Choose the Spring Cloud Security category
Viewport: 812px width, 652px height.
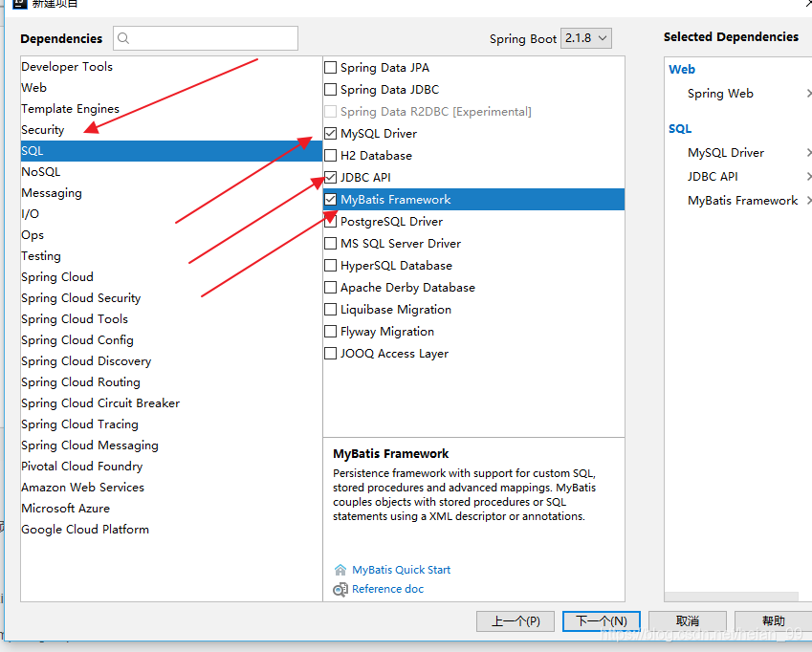click(x=81, y=298)
